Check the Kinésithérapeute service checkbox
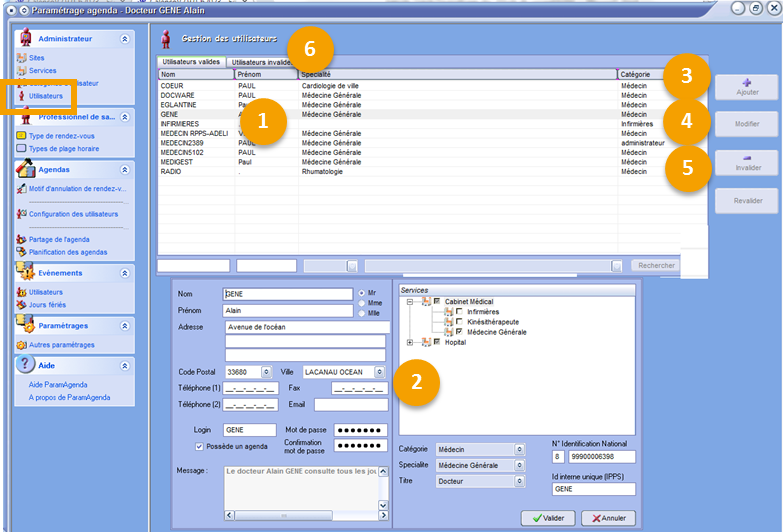 coord(458,322)
